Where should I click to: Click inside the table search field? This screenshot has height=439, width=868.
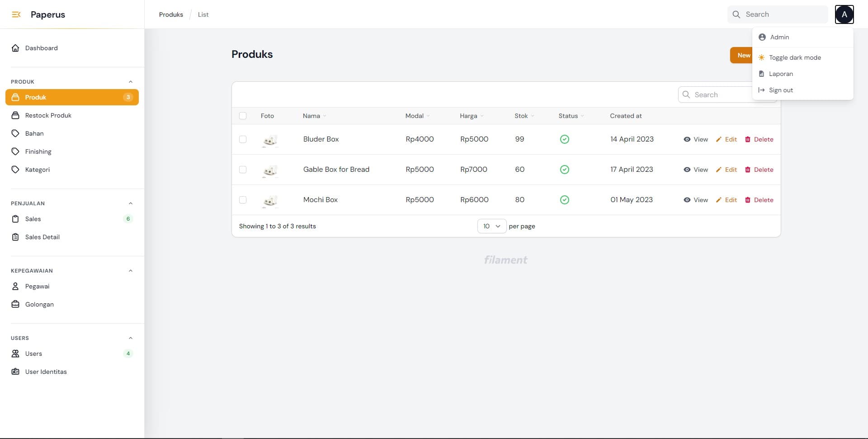coord(719,94)
